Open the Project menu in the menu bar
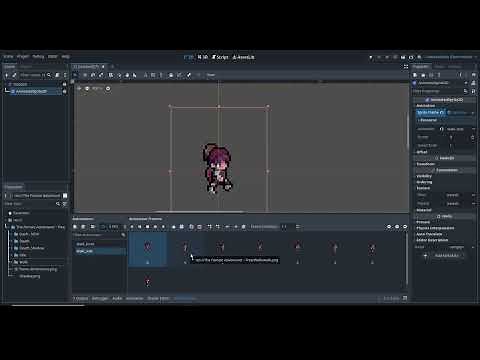Screen dimensions: 480x360 pos(23,57)
